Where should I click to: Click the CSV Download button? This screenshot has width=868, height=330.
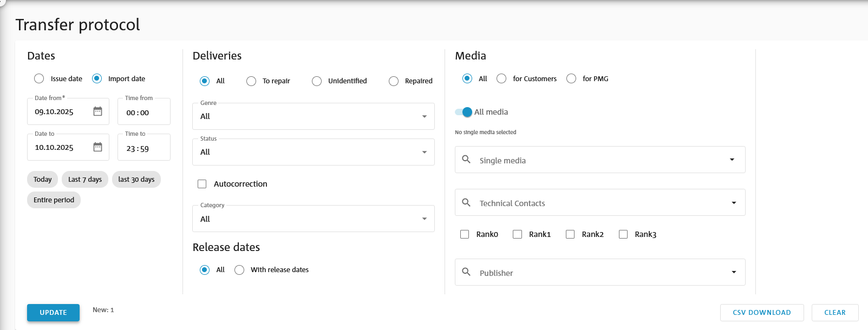tap(761, 313)
